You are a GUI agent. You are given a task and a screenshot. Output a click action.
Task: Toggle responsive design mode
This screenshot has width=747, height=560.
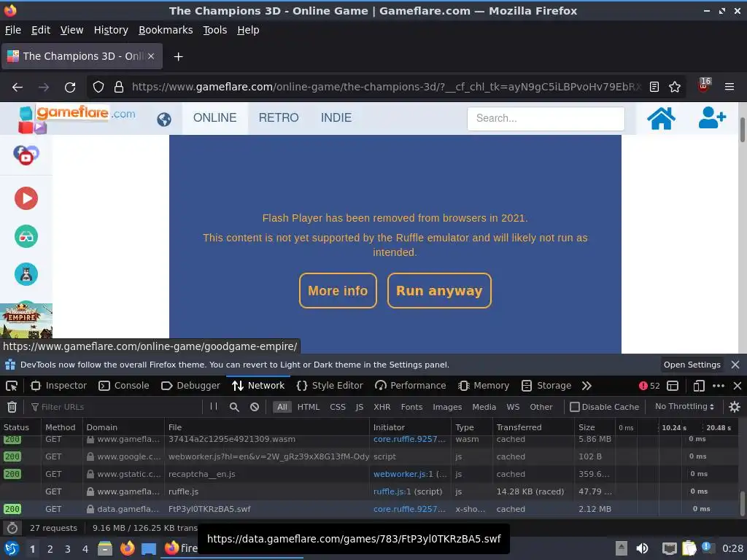698,386
